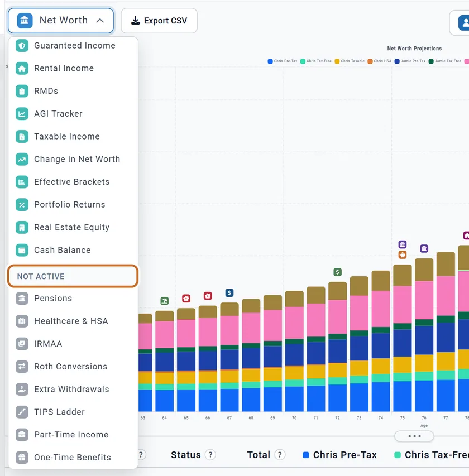Click the blue user profile icon
This screenshot has width=469, height=476.
click(x=463, y=23)
